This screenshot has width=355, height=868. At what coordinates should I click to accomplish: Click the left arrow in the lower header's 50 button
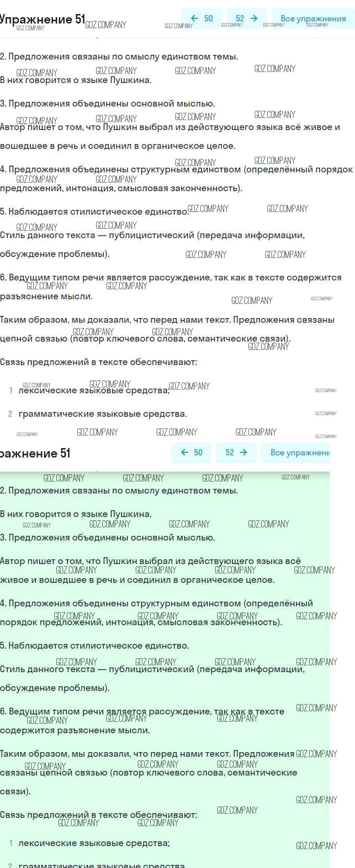(x=184, y=452)
